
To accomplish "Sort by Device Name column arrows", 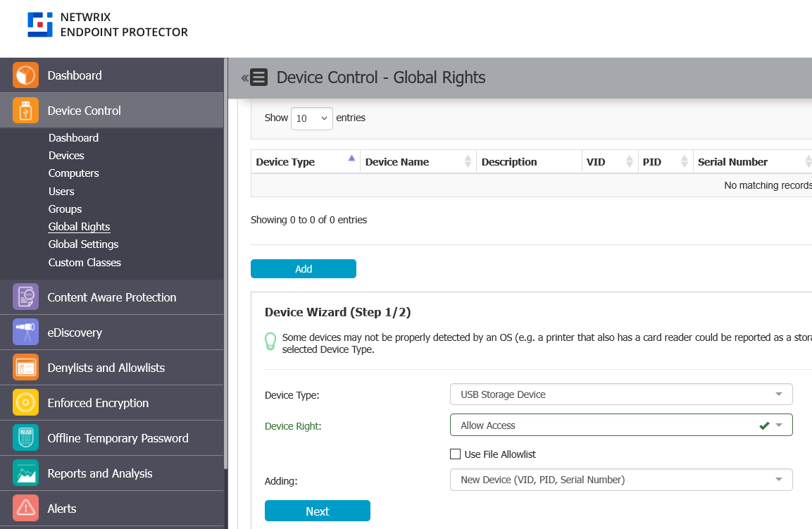I will (468, 161).
